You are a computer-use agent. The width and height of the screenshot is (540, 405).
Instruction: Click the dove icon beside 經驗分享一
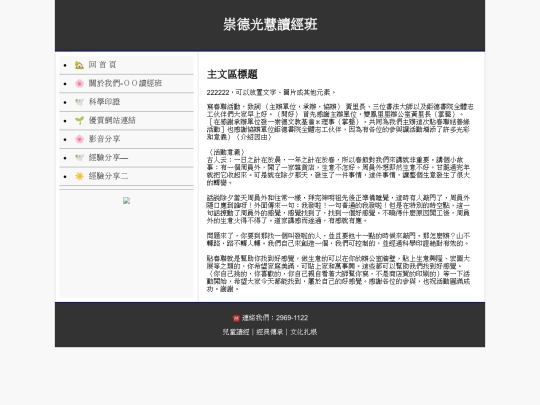pyautogui.click(x=79, y=158)
